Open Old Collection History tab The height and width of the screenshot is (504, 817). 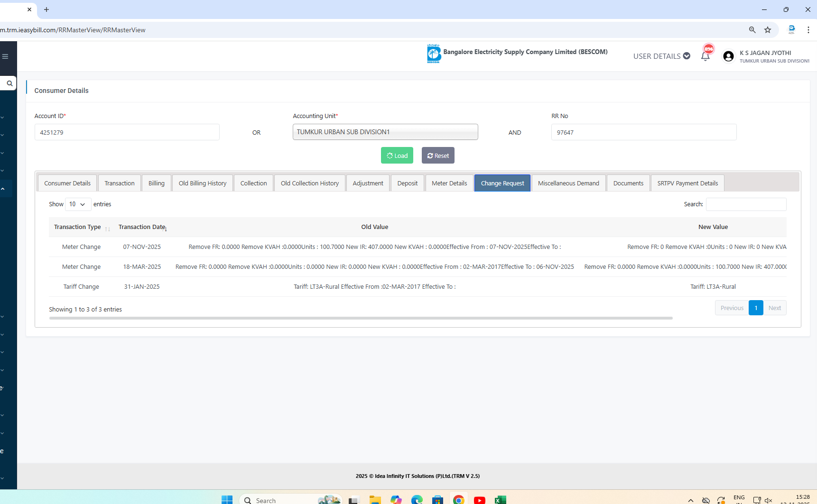click(310, 183)
